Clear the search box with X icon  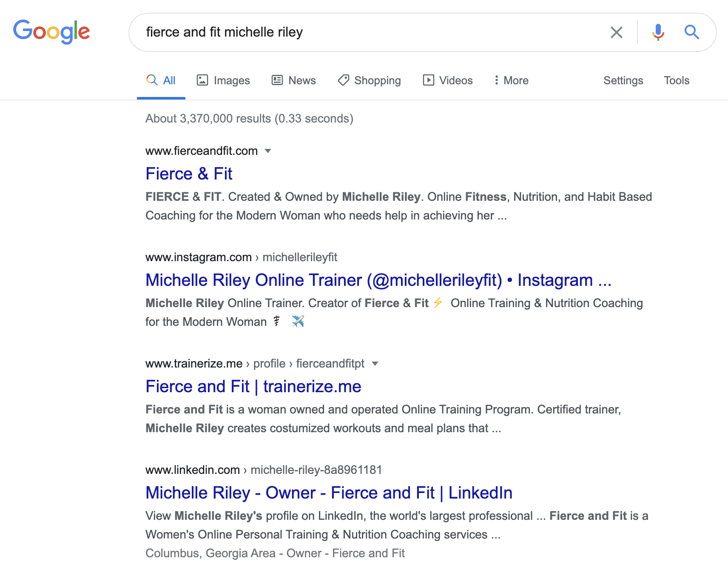coord(616,32)
